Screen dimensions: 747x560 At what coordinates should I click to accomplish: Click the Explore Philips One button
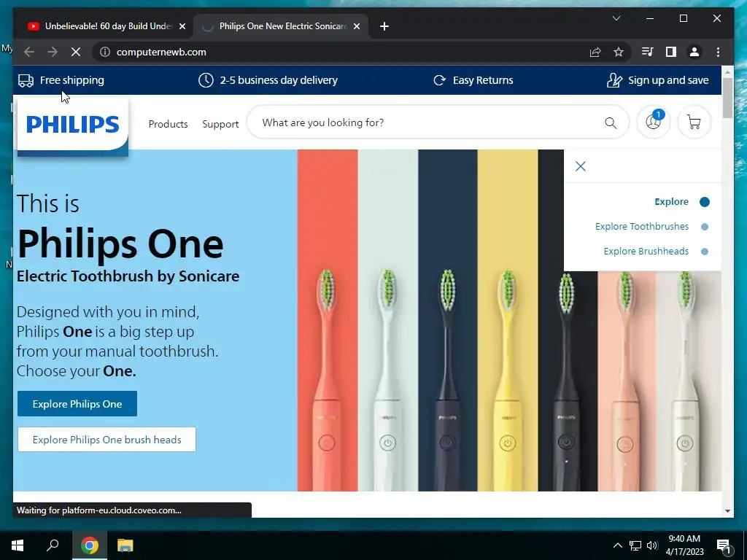77,404
